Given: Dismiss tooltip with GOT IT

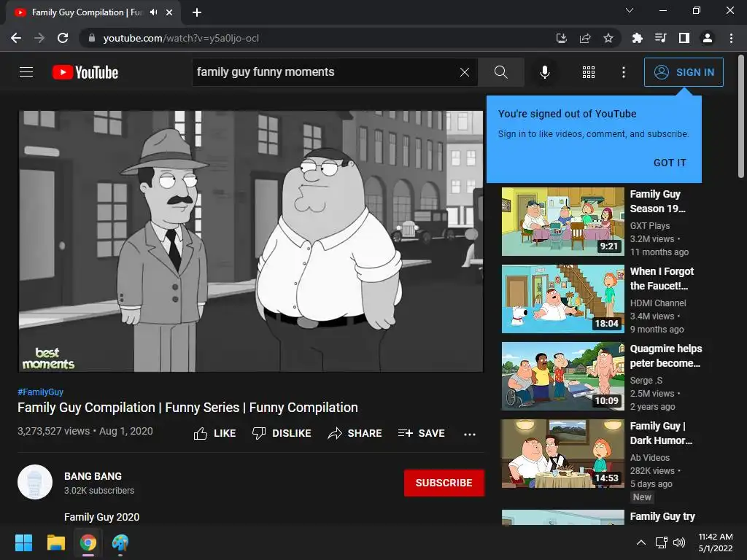Looking at the screenshot, I should (670, 163).
